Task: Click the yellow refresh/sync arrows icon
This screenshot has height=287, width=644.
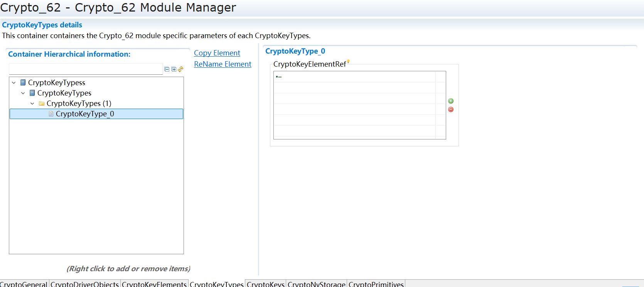Action: pos(180,69)
